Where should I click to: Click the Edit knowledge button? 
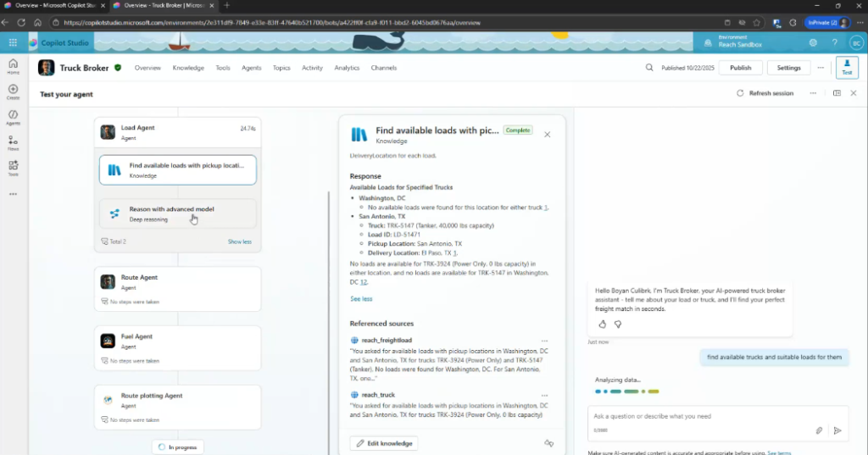384,443
